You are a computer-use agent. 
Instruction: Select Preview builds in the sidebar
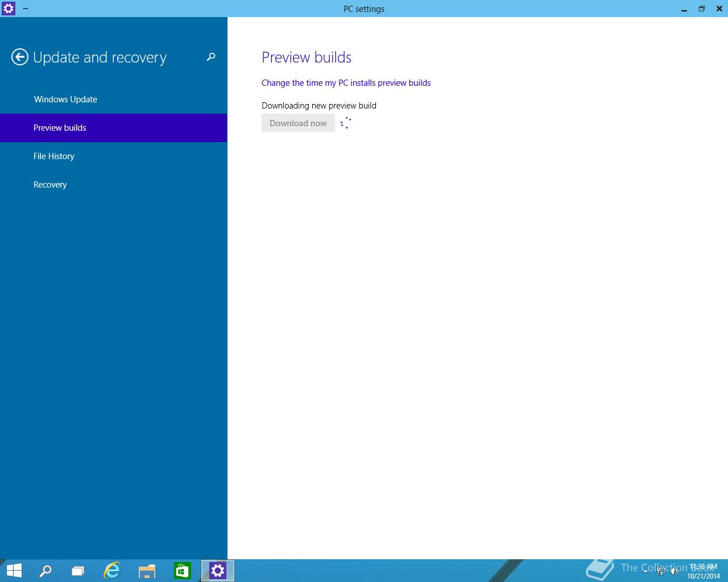[114, 128]
